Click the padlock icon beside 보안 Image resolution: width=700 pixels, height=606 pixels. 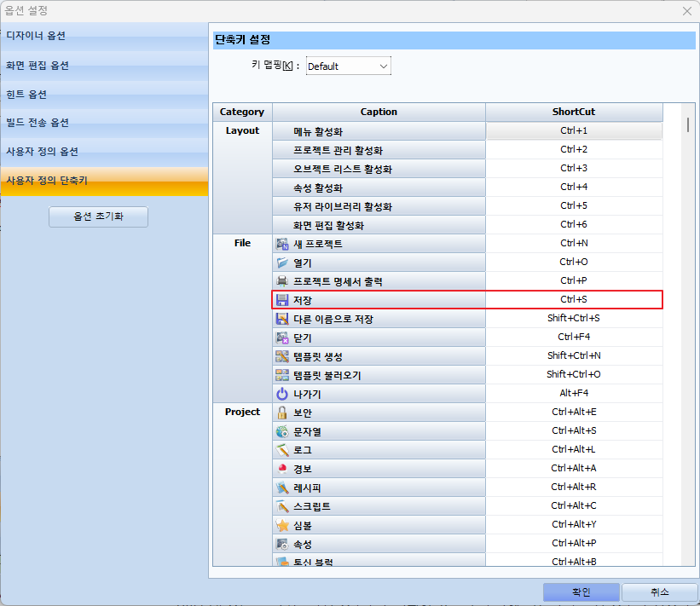tap(283, 413)
